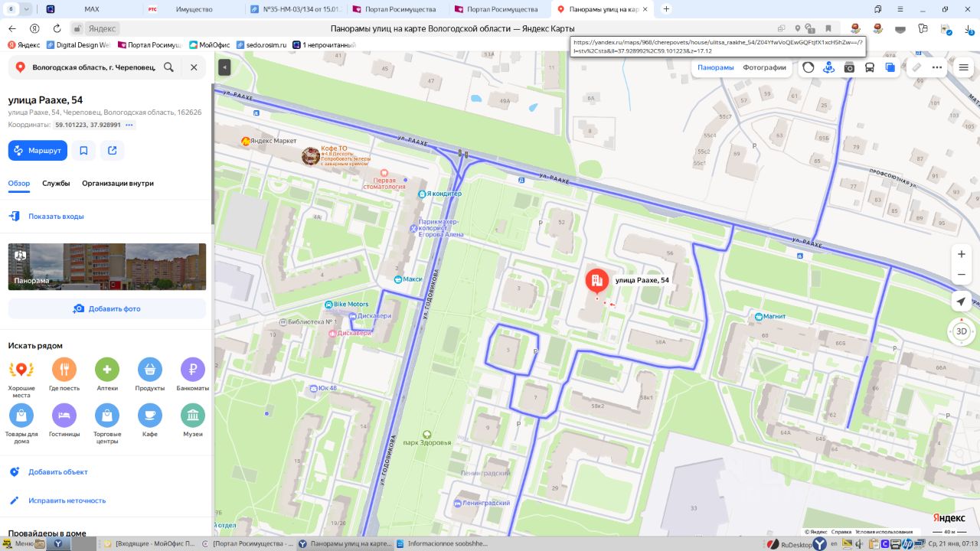Viewport: 980px width, 551px height.
Task: Click the RuDesktop tray icon
Action: (x=789, y=544)
